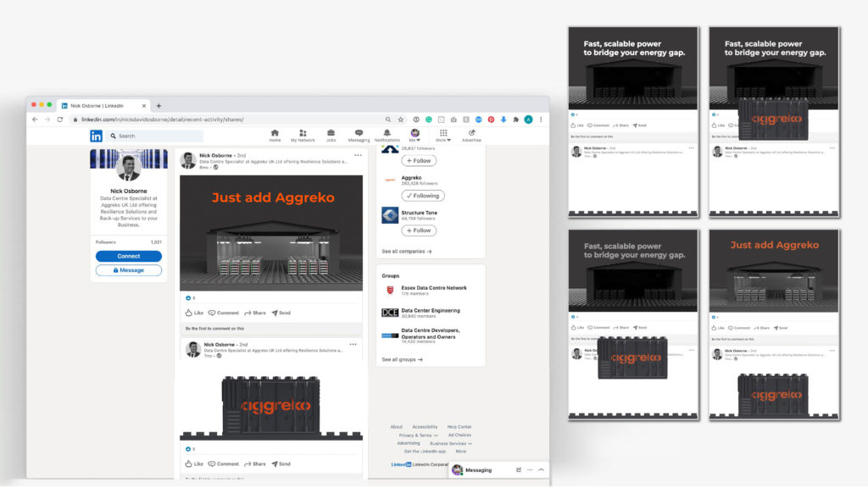868x488 pixels.
Task: Reload the LinkedIn page
Action: 60,119
